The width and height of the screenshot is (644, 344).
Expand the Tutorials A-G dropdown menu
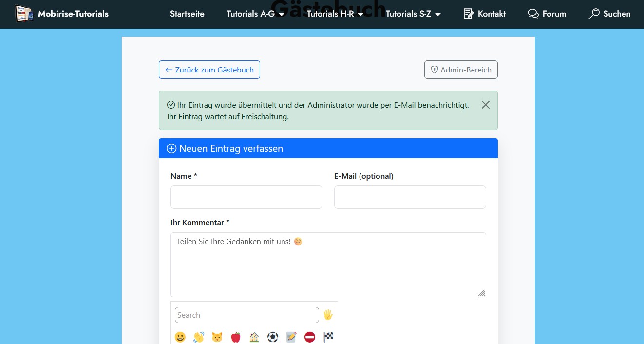(255, 14)
